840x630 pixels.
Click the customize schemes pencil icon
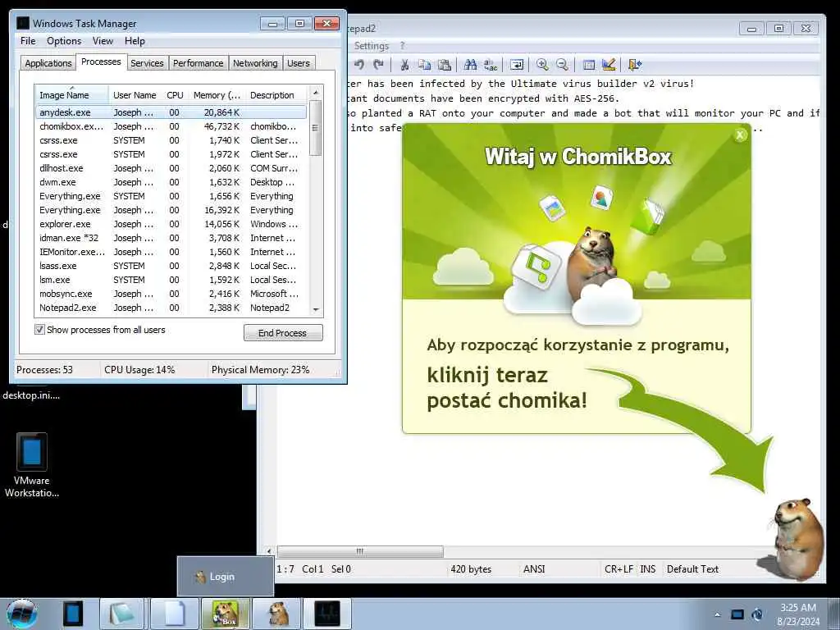(609, 65)
